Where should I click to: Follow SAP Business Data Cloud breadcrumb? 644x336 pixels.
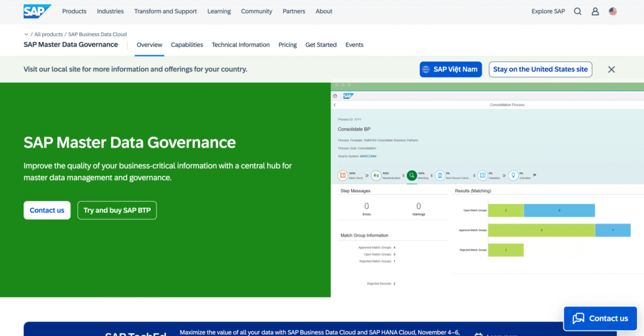point(97,35)
